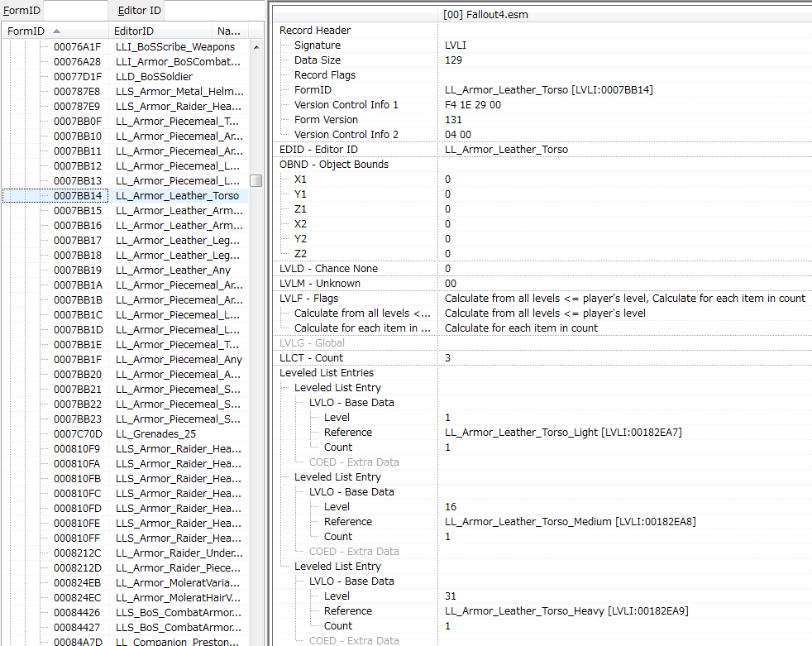812x646 pixels.
Task: Select row 0007BB14 LL_Armor_Leather_Torso
Action: pyautogui.click(x=125, y=196)
